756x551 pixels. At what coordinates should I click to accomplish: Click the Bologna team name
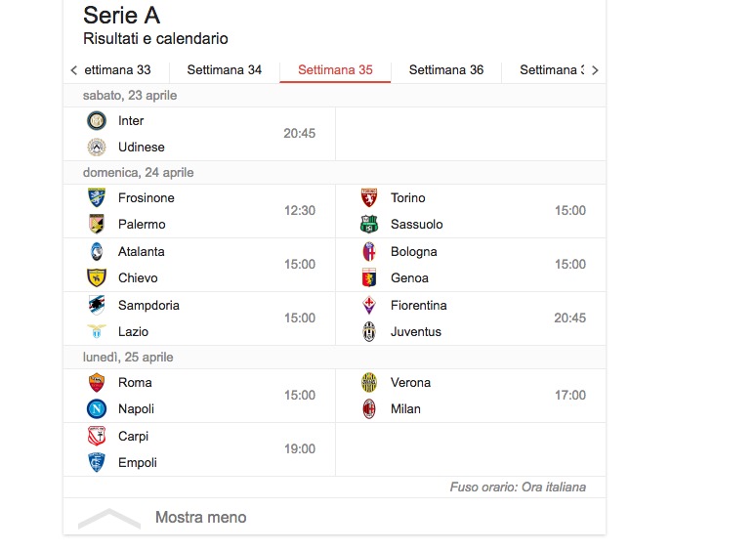pyautogui.click(x=414, y=252)
